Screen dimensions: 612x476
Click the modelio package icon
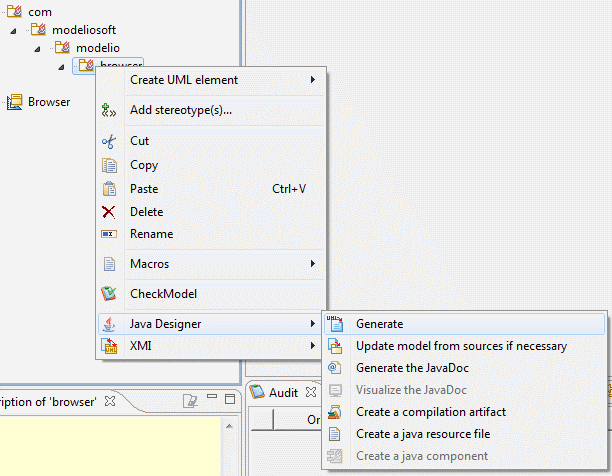[x=62, y=47]
